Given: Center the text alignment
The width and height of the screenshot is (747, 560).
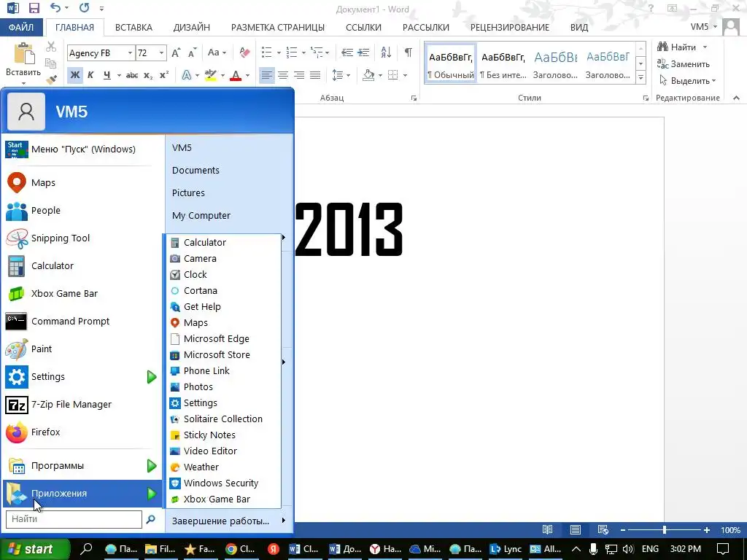Looking at the screenshot, I should [x=283, y=75].
